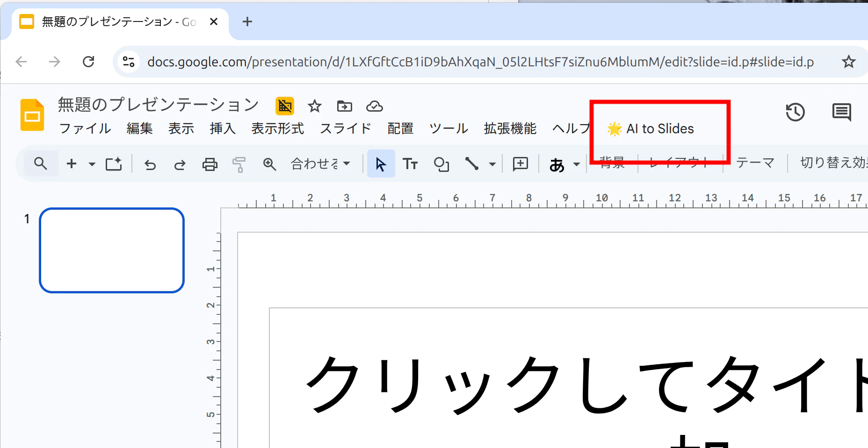Open the 表示形式 menu

(278, 128)
